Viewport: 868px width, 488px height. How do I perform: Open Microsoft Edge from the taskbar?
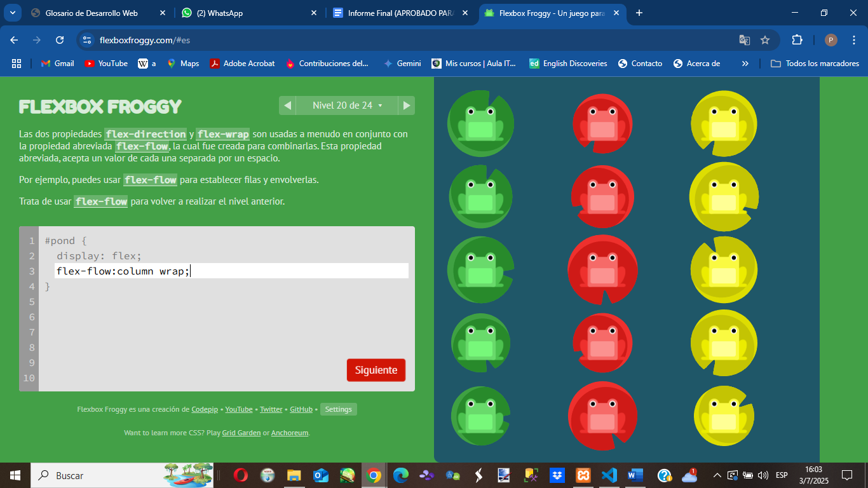400,475
